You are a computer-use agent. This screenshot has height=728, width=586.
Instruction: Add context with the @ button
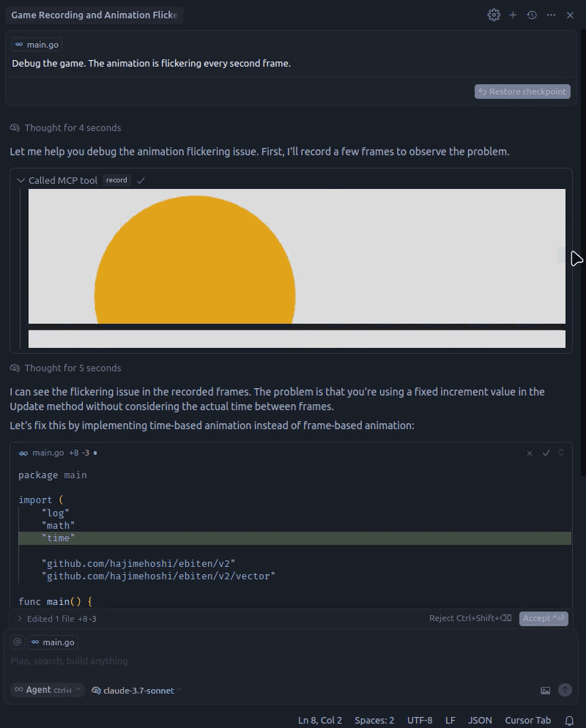tap(17, 642)
